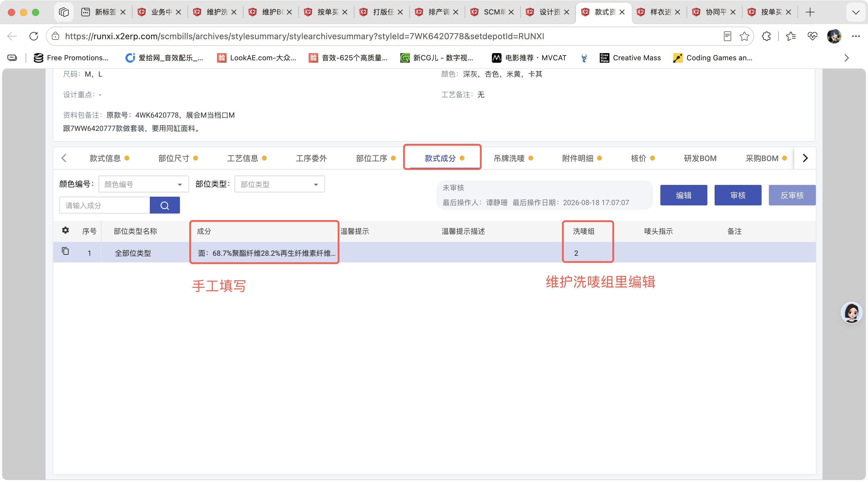Switch to 工序委外 tab
The height and width of the screenshot is (482, 868).
tap(311, 158)
